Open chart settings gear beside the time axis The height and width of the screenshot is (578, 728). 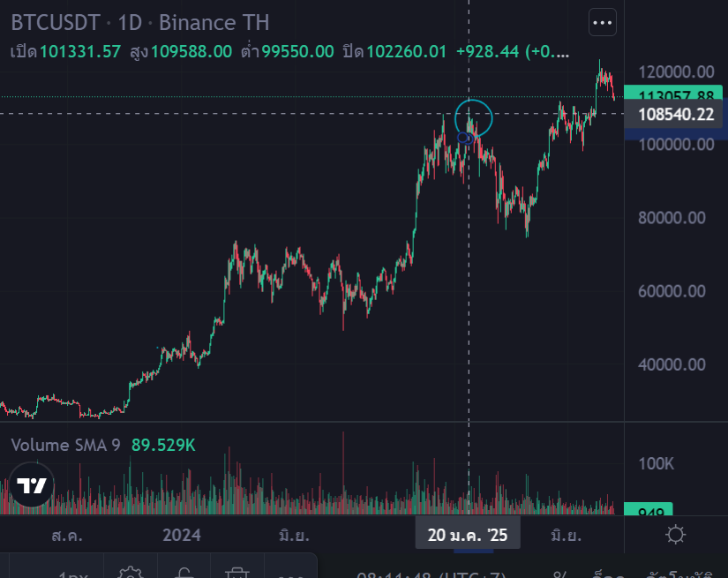[676, 535]
